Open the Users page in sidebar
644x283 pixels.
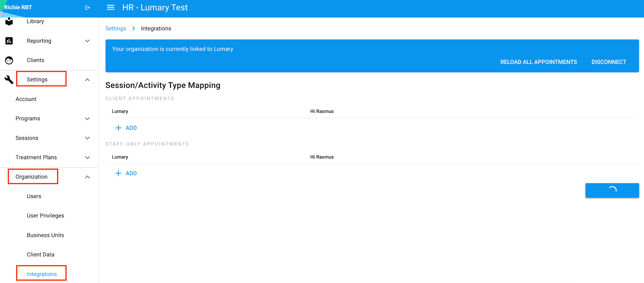coord(34,196)
